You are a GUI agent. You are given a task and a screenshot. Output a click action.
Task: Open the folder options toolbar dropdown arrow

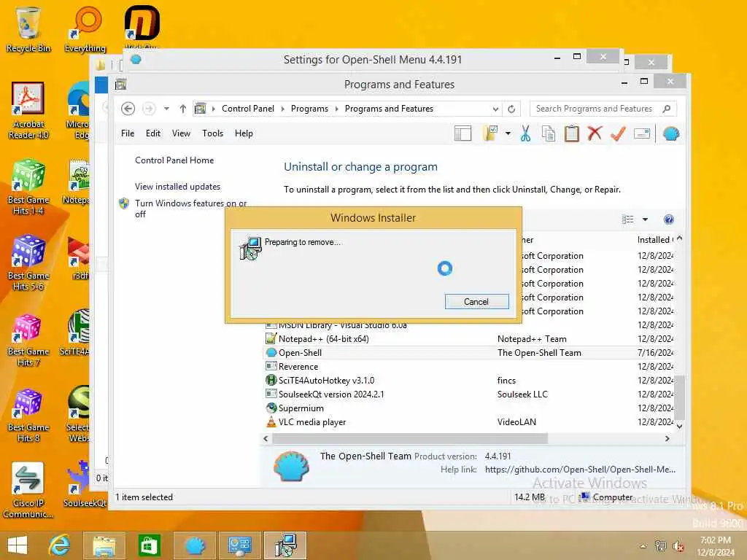click(508, 134)
